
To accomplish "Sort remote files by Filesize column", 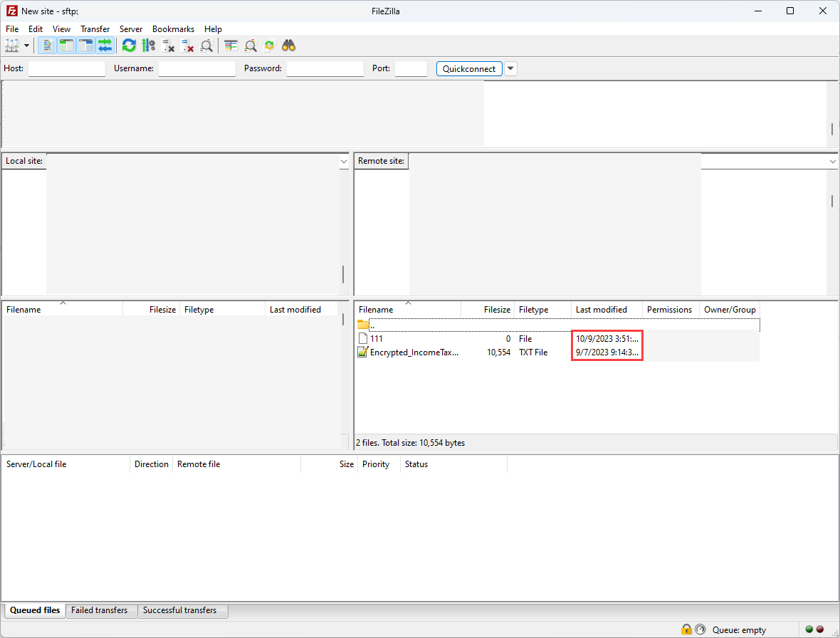I will [488, 309].
